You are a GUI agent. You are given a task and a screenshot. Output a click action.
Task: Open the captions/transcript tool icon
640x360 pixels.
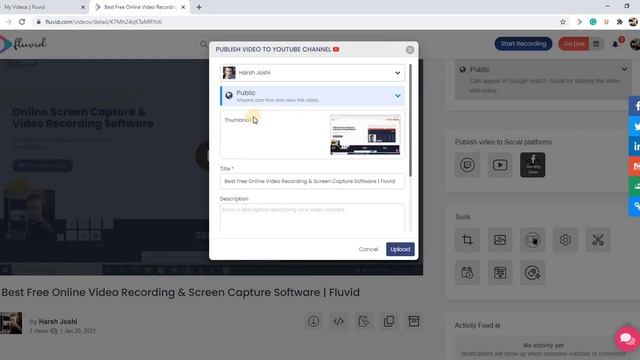[x=500, y=273]
